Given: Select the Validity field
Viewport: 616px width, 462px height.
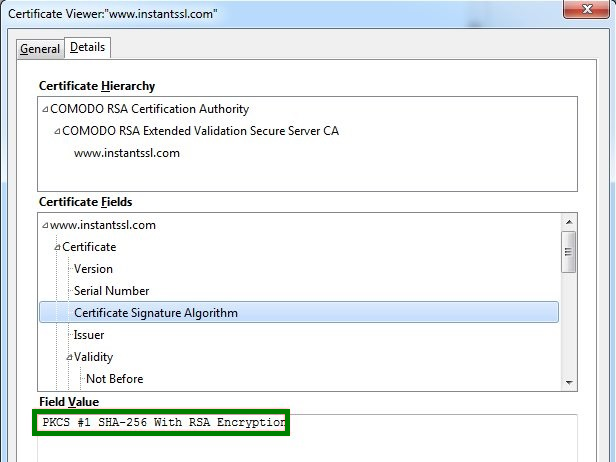Looking at the screenshot, I should (x=94, y=357).
